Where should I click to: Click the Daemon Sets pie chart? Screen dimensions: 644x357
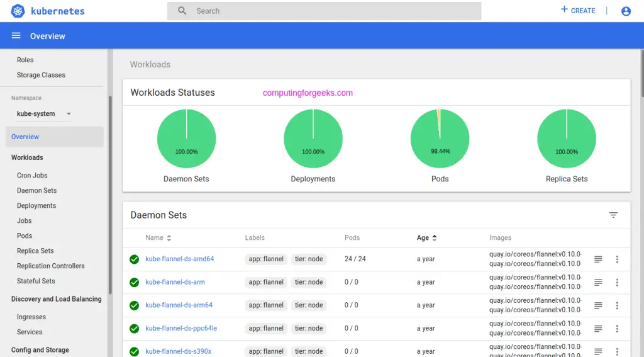coord(186,139)
